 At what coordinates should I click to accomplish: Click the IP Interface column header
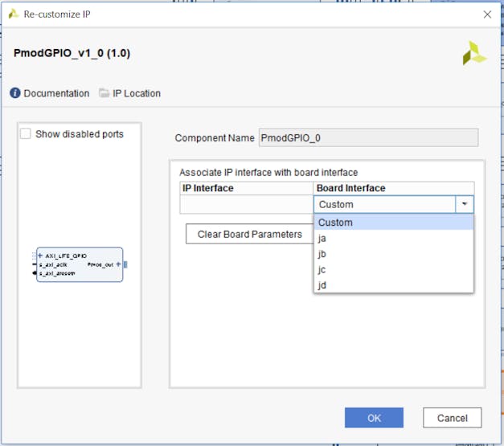[x=247, y=188]
